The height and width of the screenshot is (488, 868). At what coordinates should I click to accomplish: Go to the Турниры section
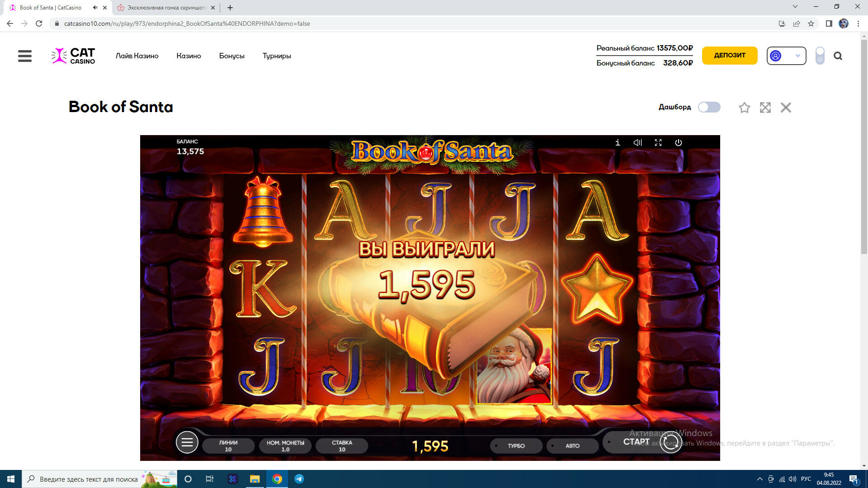point(277,56)
